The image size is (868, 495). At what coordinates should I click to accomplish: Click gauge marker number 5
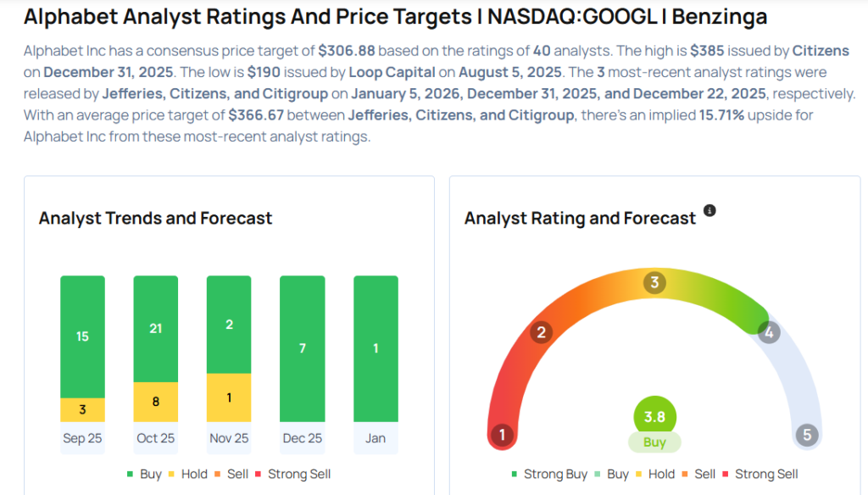coord(806,436)
